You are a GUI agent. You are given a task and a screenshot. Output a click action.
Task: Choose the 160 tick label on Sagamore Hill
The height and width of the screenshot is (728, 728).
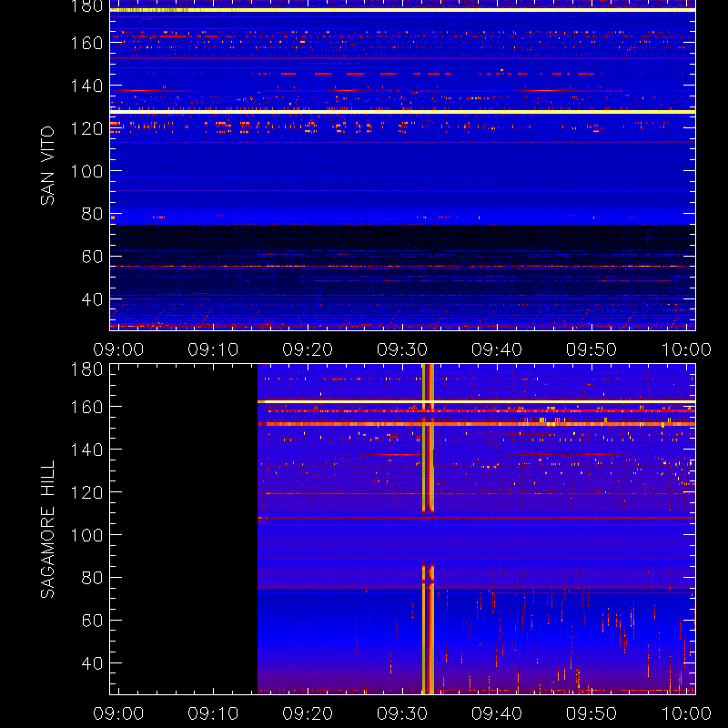coord(86,407)
